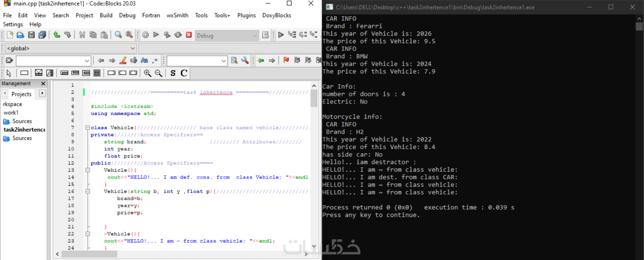Switch to the Projects tab
Screen dimensions: 644x260
(22, 94)
